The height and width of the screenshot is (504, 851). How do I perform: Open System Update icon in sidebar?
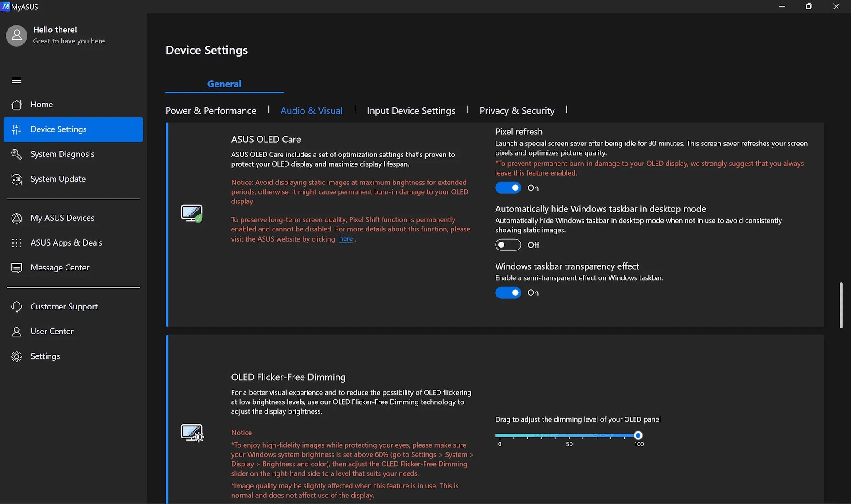click(x=16, y=179)
